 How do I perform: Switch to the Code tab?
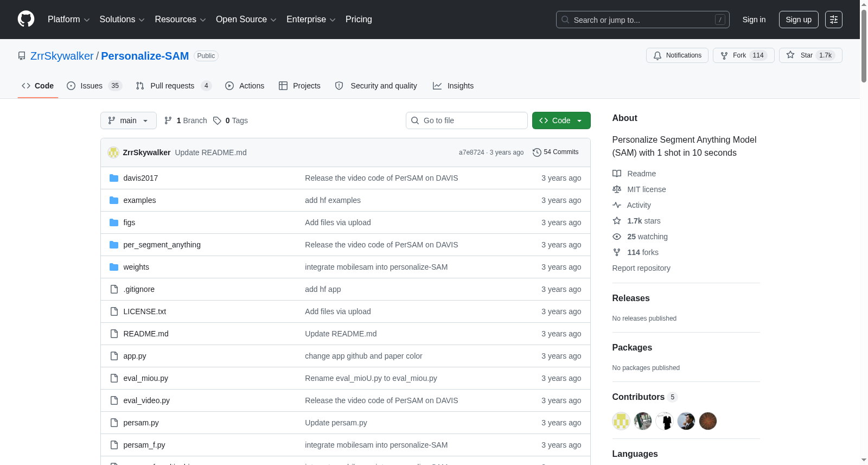point(38,86)
